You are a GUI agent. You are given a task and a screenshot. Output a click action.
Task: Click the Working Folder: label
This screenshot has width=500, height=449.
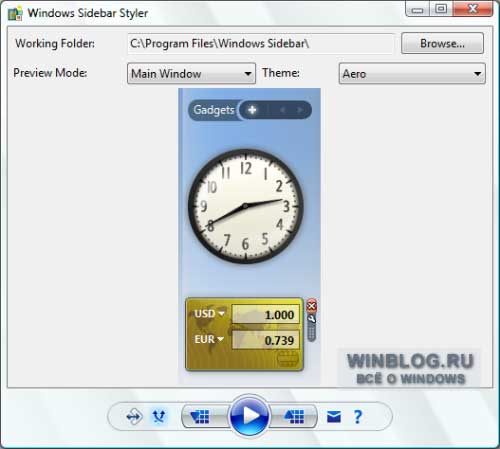(x=55, y=43)
